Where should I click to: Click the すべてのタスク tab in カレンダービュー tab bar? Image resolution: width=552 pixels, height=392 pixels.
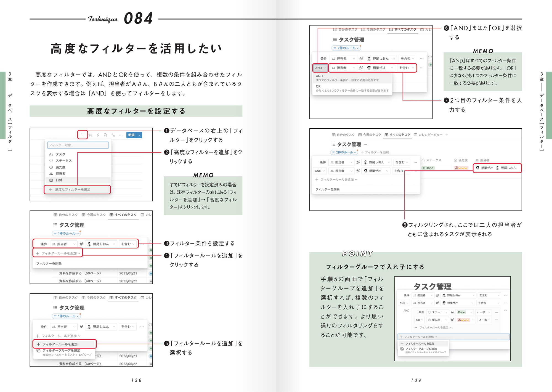click(397, 135)
